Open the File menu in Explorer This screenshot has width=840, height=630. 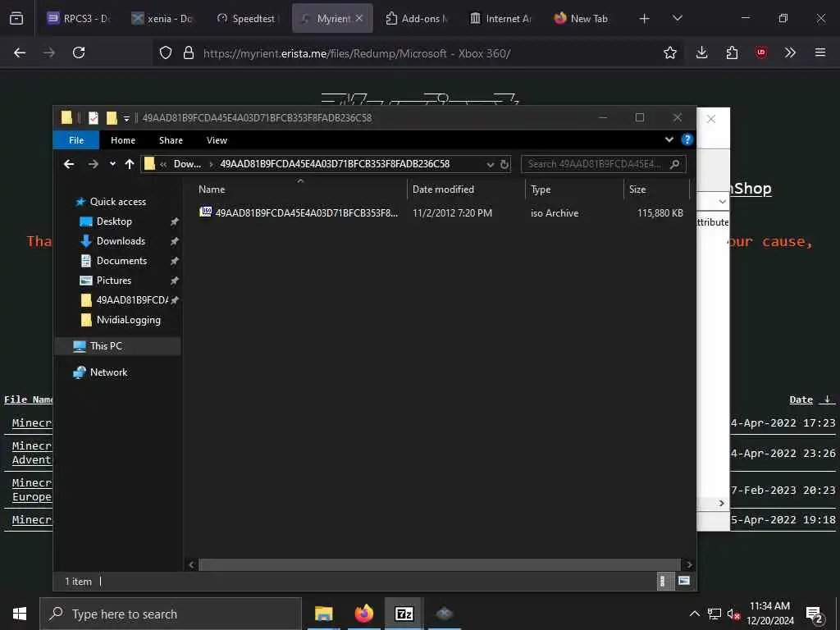coord(76,140)
